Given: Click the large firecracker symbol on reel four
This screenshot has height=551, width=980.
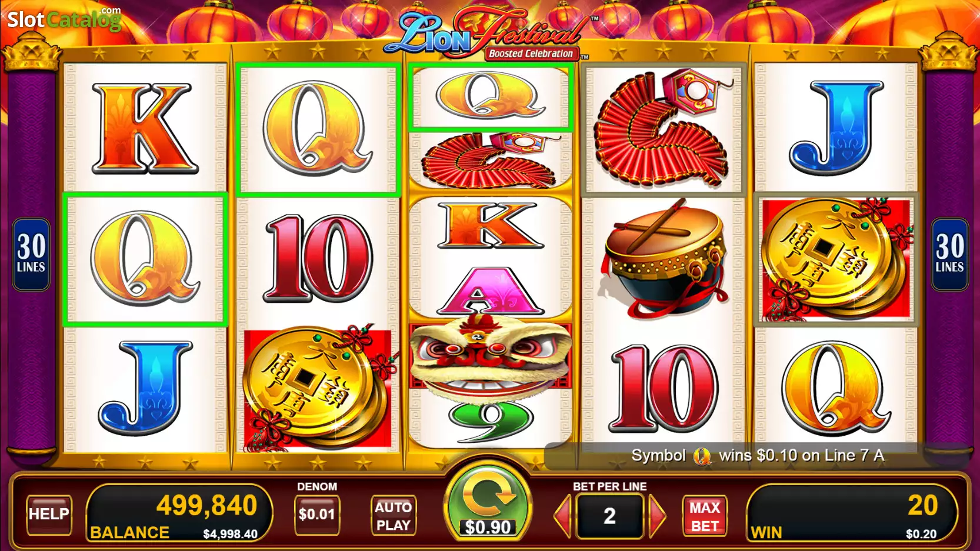Looking at the screenshot, I should coord(664,128).
